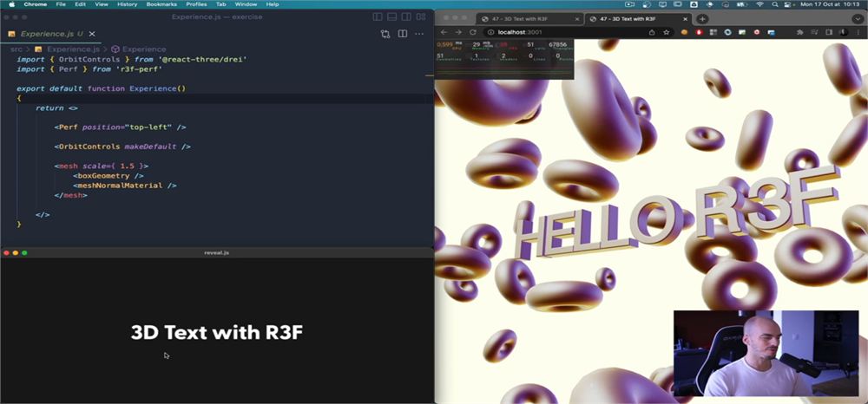Click Experience symbol in breadcrumb
The width and height of the screenshot is (868, 404).
[138, 49]
